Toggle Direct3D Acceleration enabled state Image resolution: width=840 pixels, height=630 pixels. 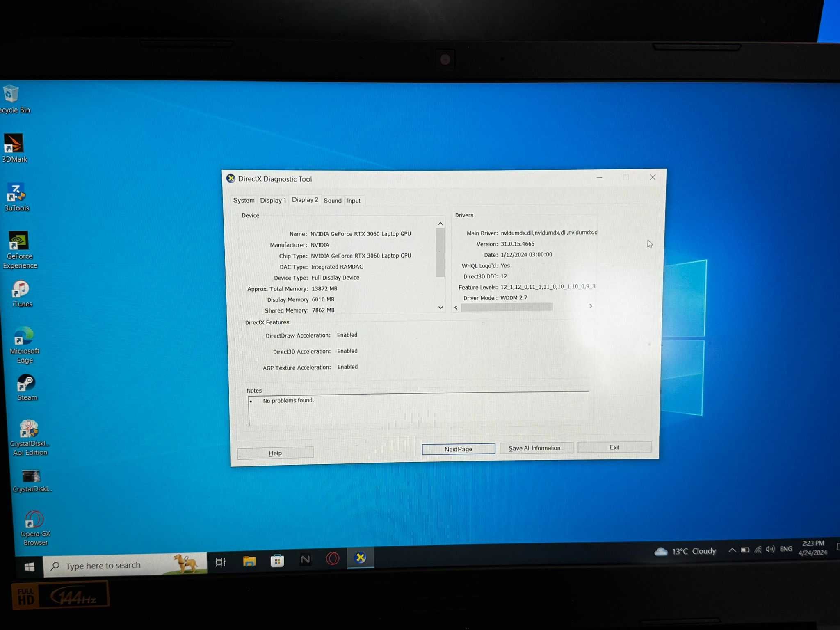[x=347, y=351]
